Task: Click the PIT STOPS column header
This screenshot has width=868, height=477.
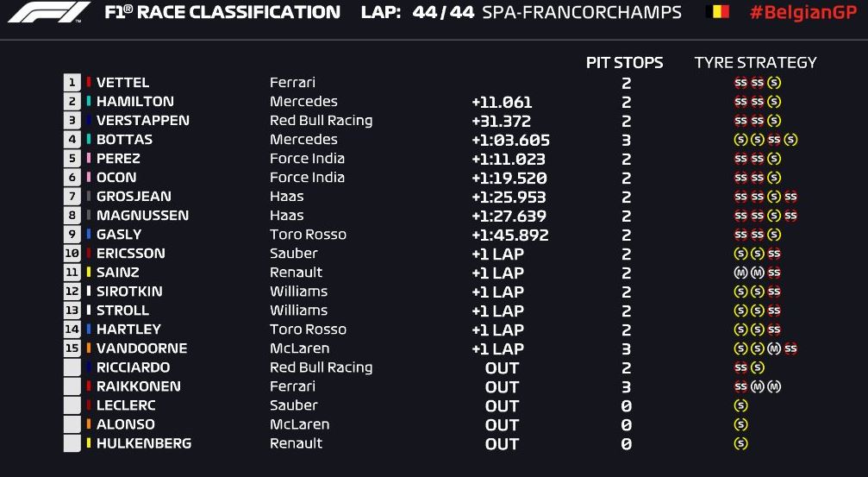Action: [x=624, y=63]
